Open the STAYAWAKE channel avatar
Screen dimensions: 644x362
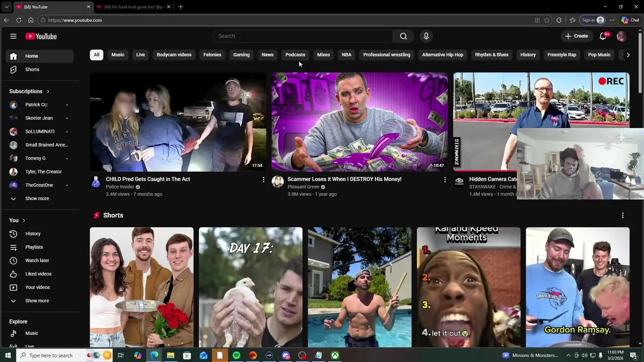[459, 182]
